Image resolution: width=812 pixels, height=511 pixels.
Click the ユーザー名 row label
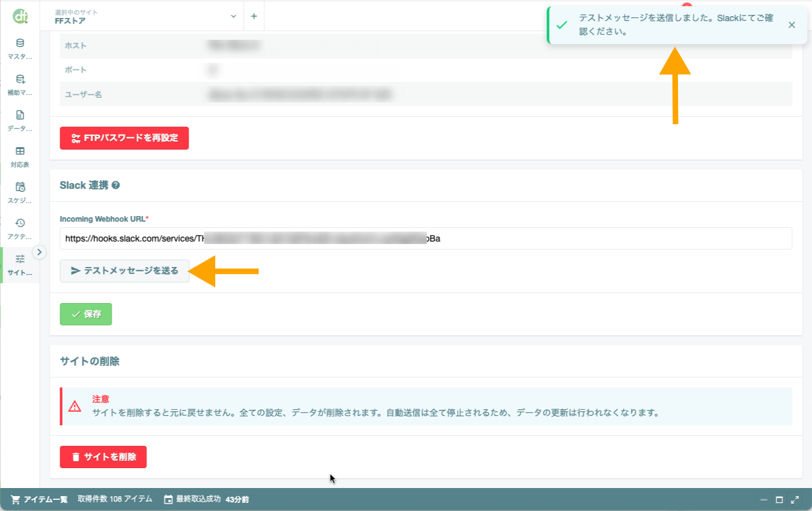click(x=83, y=95)
